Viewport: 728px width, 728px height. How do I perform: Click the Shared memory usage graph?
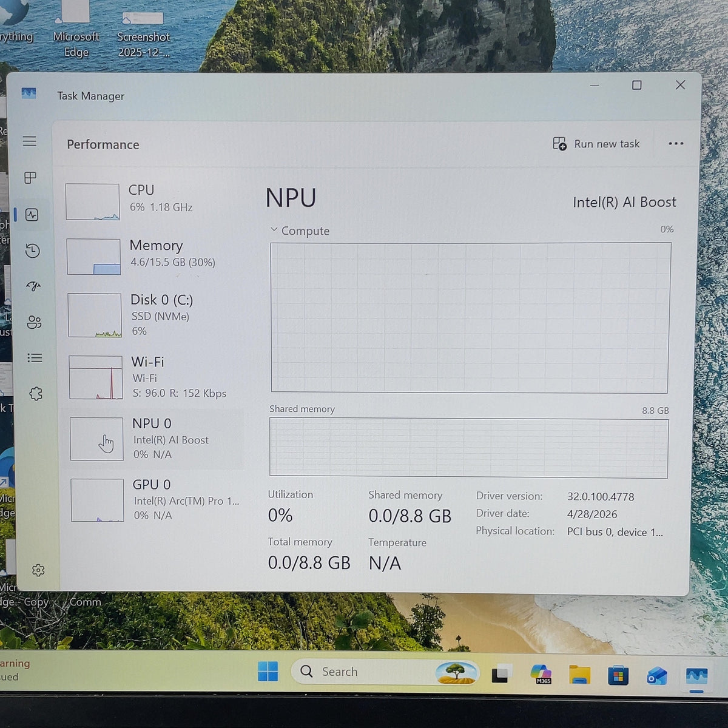(468, 448)
